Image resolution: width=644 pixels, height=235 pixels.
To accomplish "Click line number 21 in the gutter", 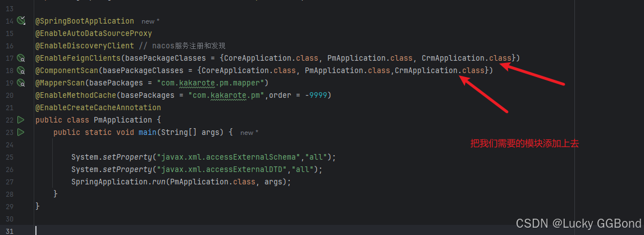I will point(10,107).
